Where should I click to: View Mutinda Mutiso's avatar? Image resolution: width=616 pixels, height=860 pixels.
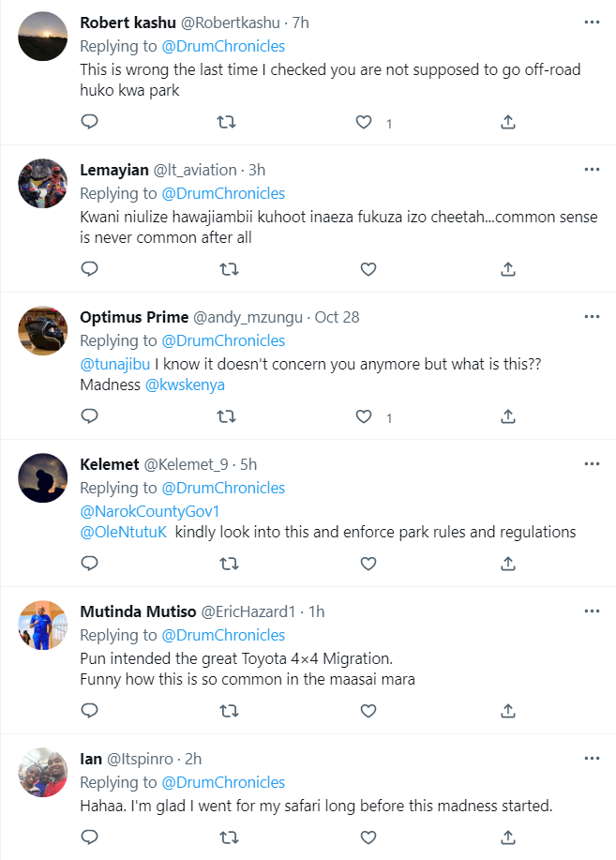coord(43,626)
